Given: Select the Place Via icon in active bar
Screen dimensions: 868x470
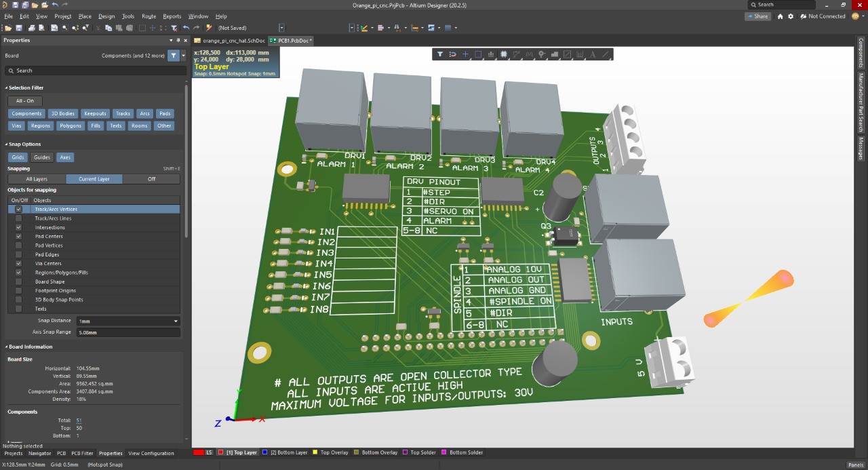Looking at the screenshot, I should click(542, 54).
